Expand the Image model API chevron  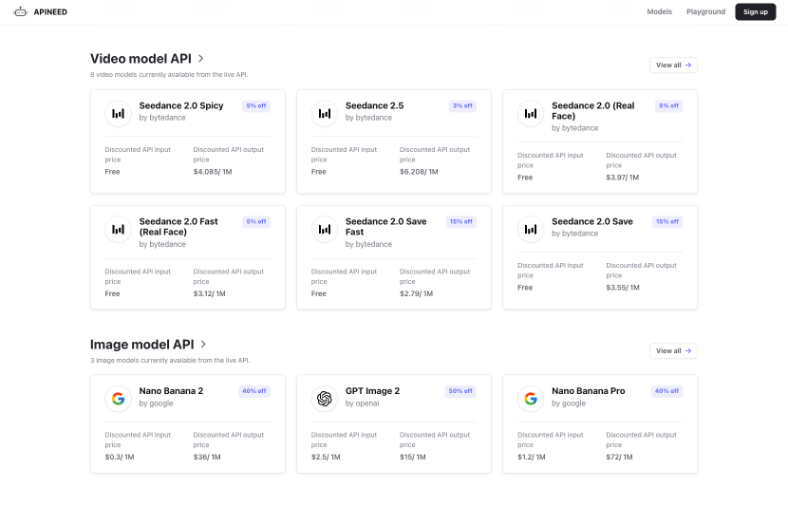[203, 344]
